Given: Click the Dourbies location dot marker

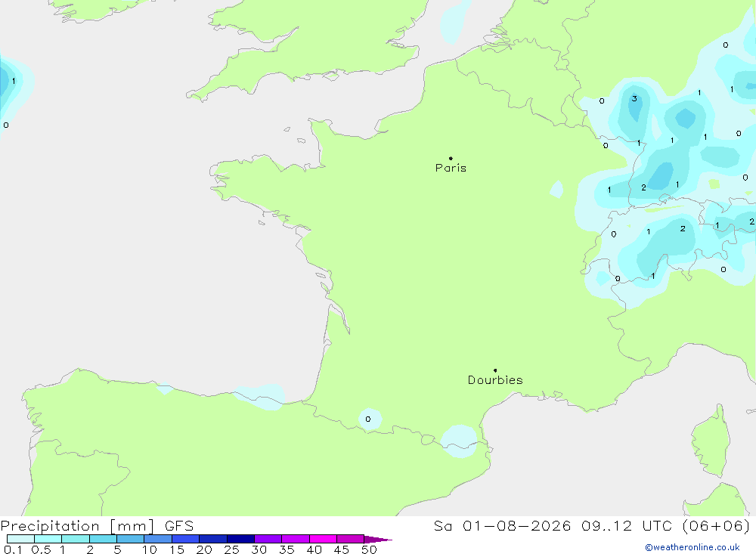Looking at the screenshot, I should tap(495, 370).
